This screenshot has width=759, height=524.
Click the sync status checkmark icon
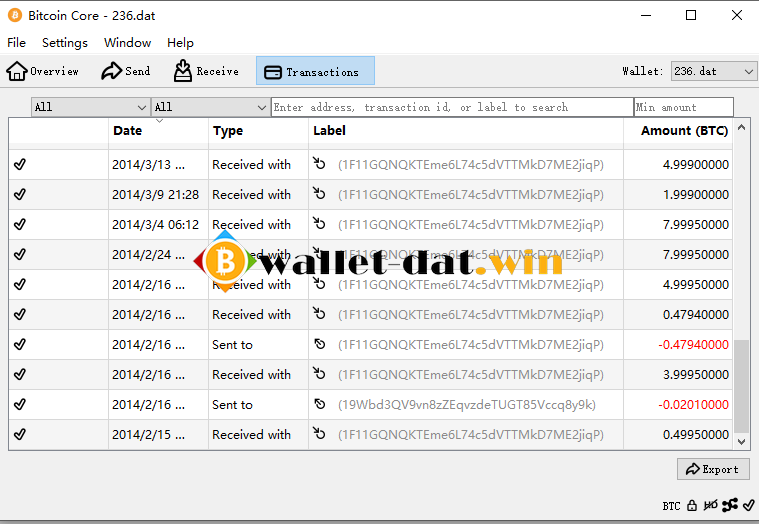[748, 505]
